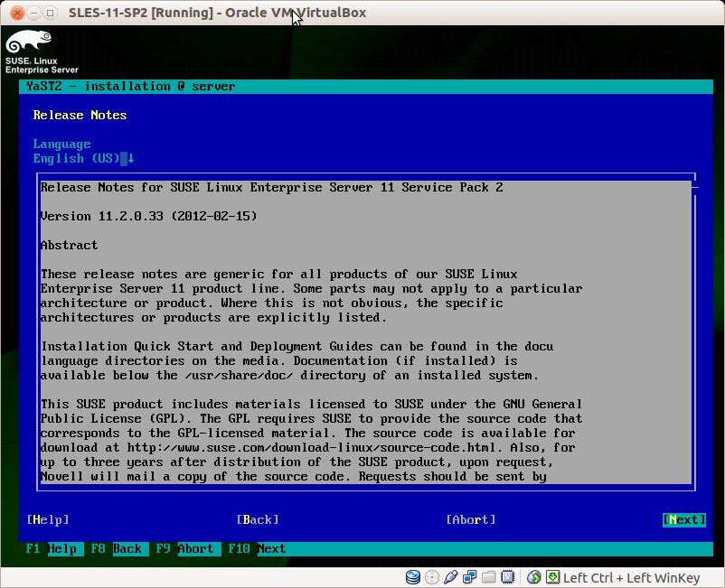Screen dimensions: 725x588
Task: Click the [Help] button
Action: [x=48, y=519]
